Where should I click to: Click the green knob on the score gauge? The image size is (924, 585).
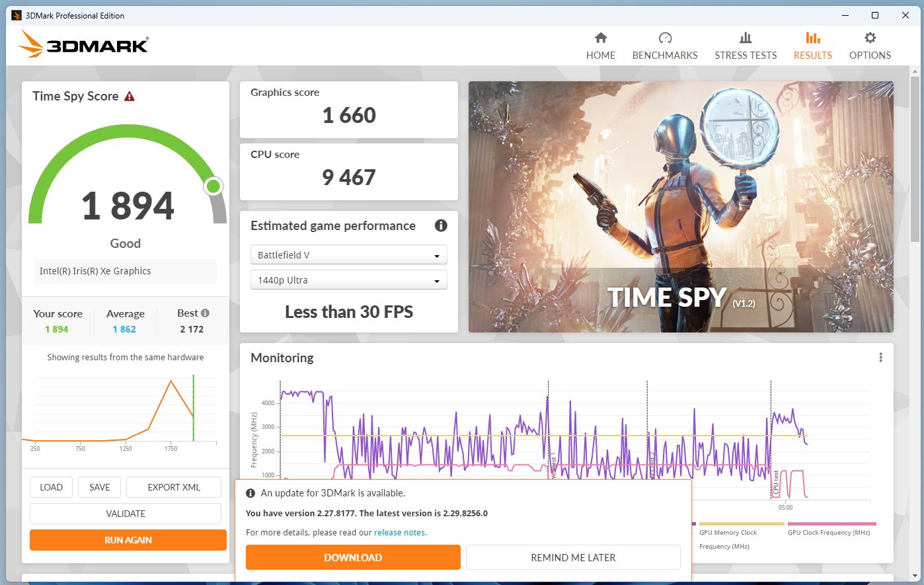(x=213, y=186)
